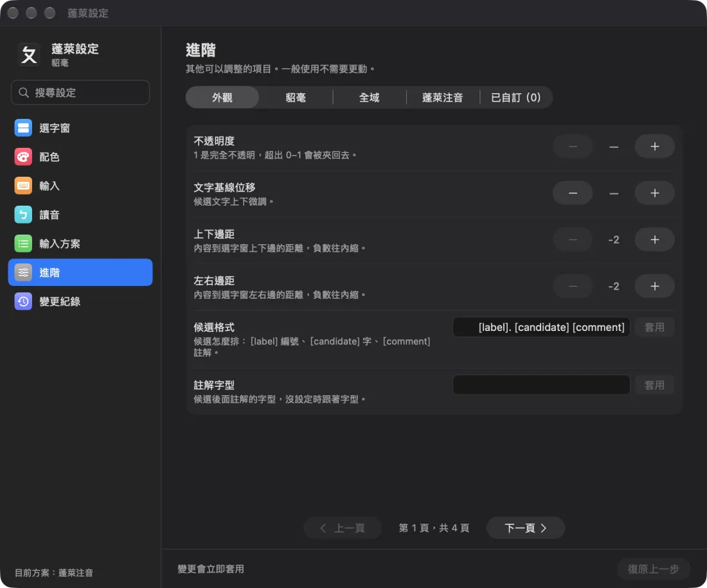This screenshot has width=707, height=588.
Task: Click the 進階 sliders icon
Action: pyautogui.click(x=23, y=272)
